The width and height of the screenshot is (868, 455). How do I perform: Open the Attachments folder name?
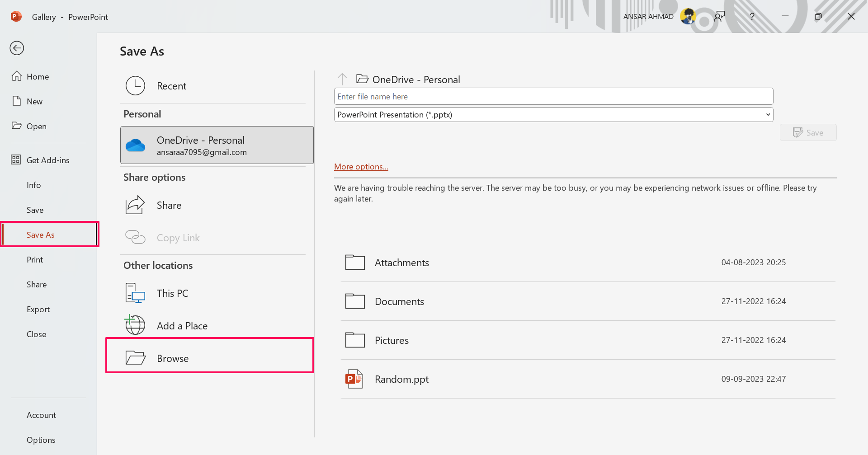[402, 263]
